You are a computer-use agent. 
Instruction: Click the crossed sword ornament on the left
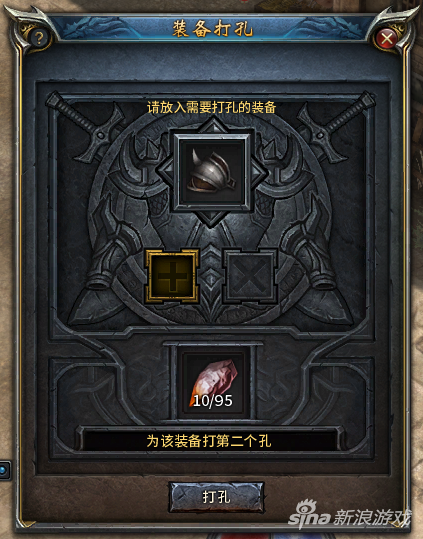point(86,127)
